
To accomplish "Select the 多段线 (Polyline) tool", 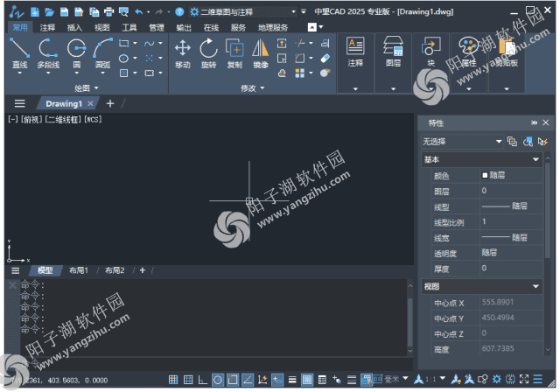I will coord(48,53).
